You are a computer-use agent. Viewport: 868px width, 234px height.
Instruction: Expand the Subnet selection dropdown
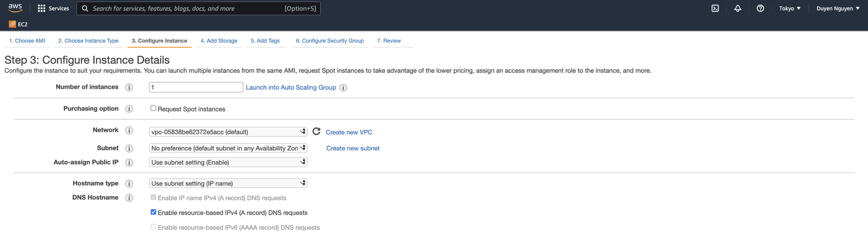coord(228,148)
